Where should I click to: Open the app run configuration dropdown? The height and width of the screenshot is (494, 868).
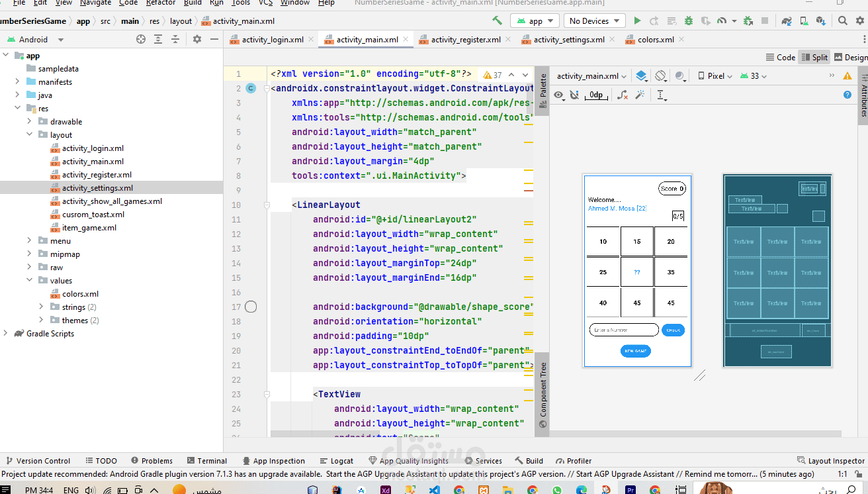[535, 21]
